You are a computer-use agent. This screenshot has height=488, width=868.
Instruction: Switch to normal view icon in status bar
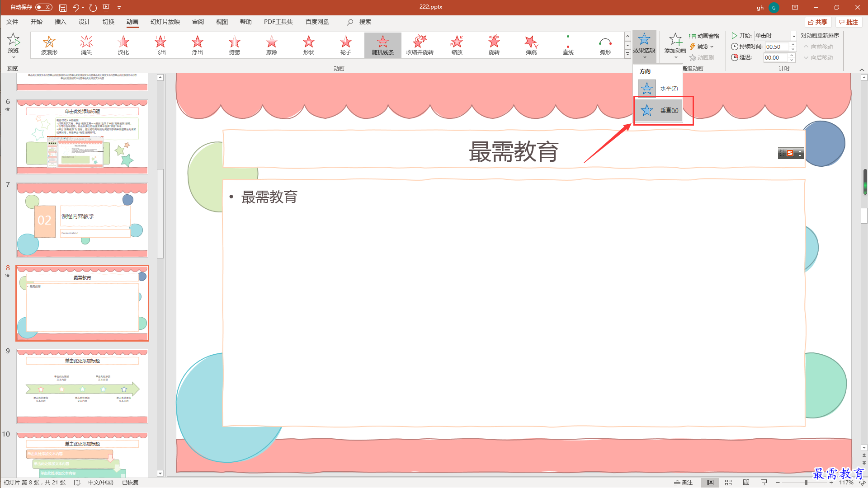[710, 483]
